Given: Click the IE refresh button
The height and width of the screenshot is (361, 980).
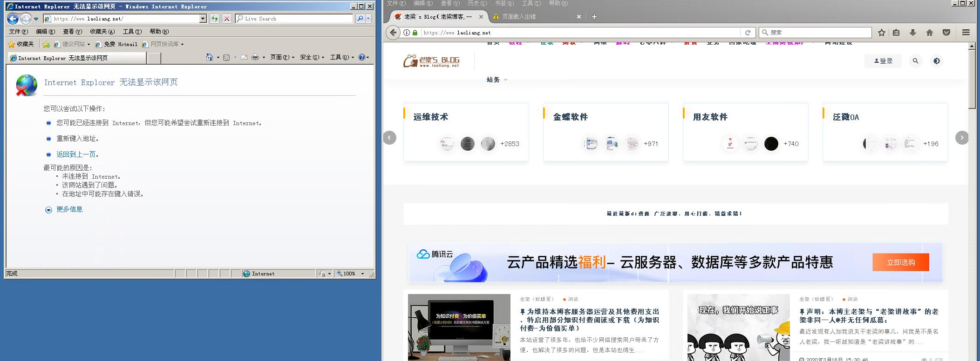Looking at the screenshot, I should [214, 19].
